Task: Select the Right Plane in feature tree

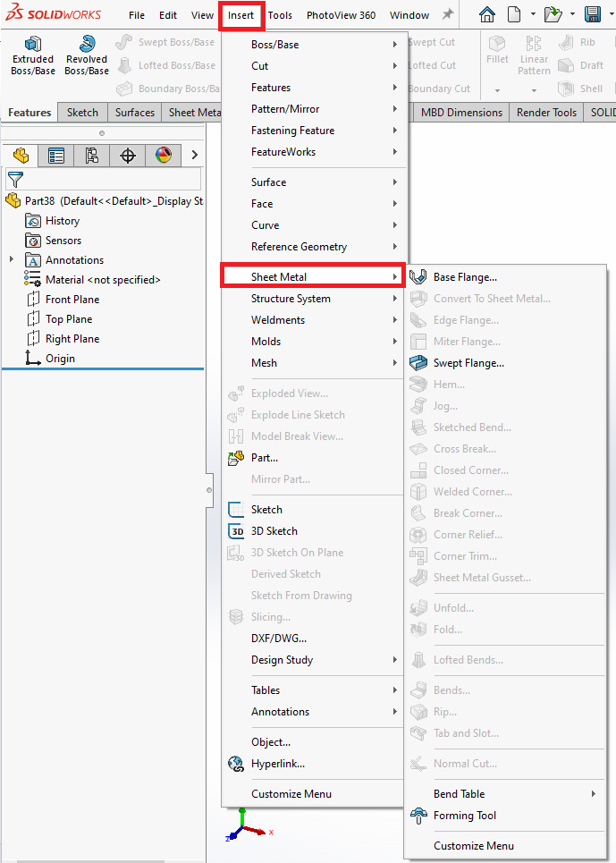Action: (63, 339)
